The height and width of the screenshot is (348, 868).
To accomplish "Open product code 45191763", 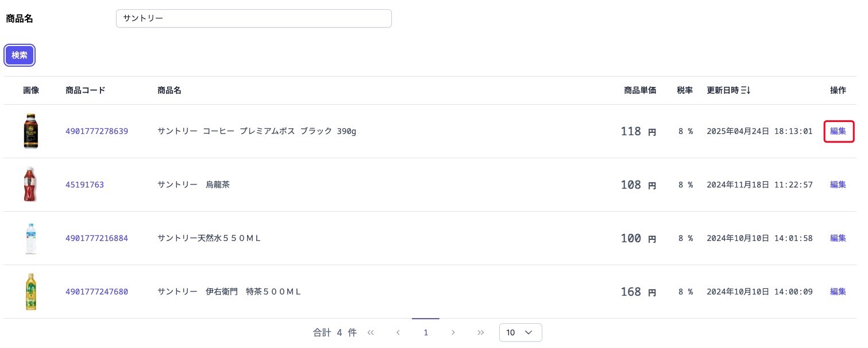I will tap(84, 185).
